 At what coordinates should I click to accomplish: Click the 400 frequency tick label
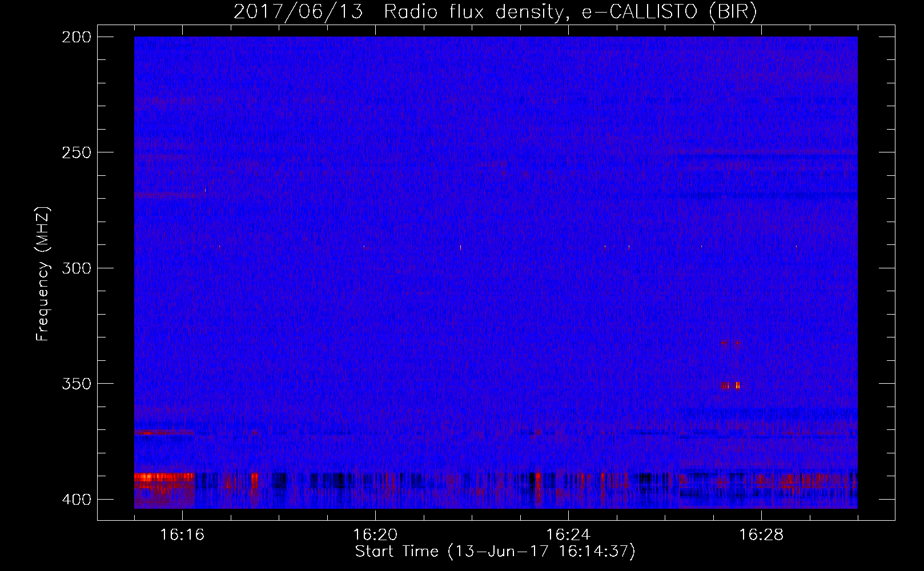(x=77, y=499)
